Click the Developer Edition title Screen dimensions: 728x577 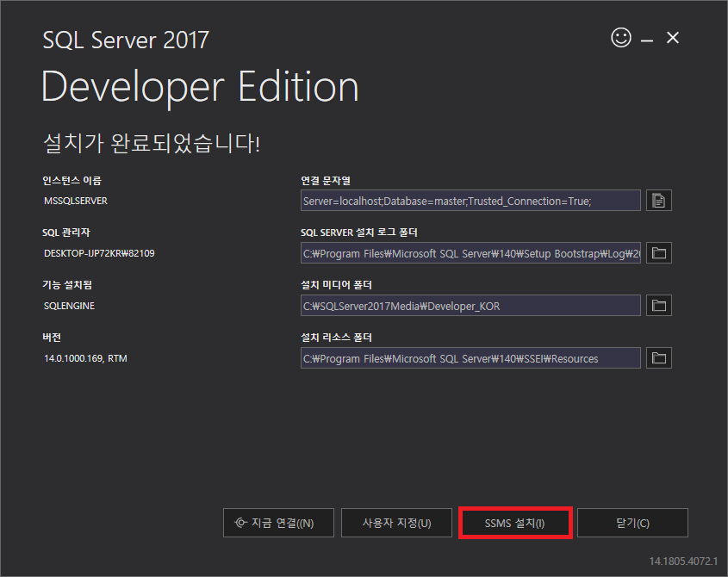pos(200,88)
